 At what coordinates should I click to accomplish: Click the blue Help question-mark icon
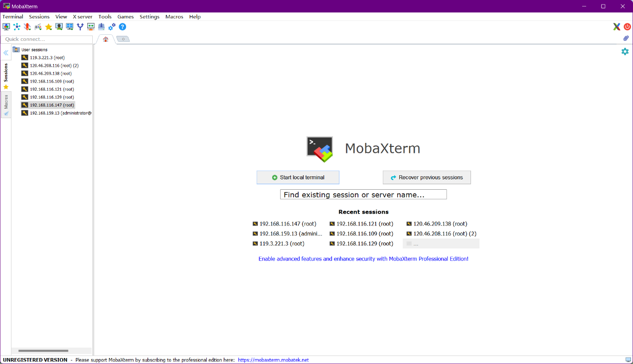pos(122,26)
